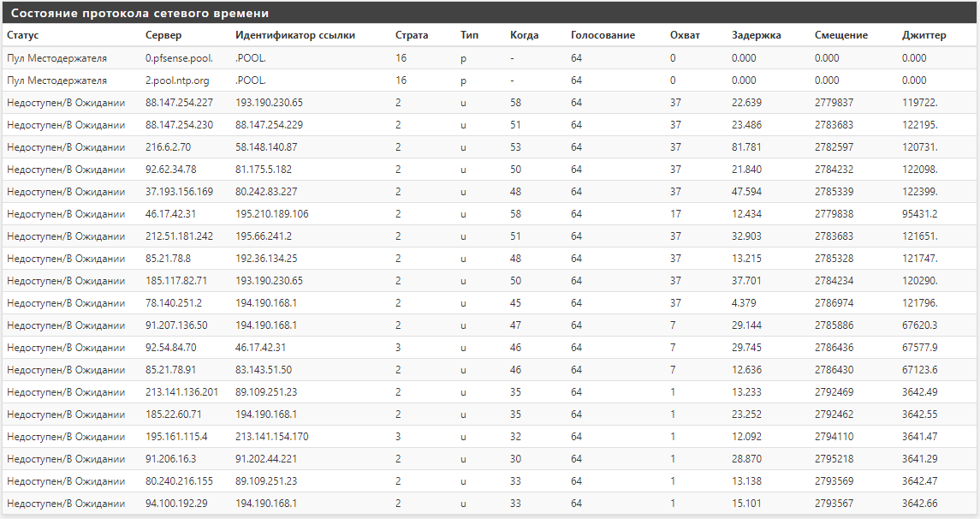This screenshot has width=980, height=519.
Task: Click the panel title "Состояние протокола сетевого времени"
Action: point(140,14)
